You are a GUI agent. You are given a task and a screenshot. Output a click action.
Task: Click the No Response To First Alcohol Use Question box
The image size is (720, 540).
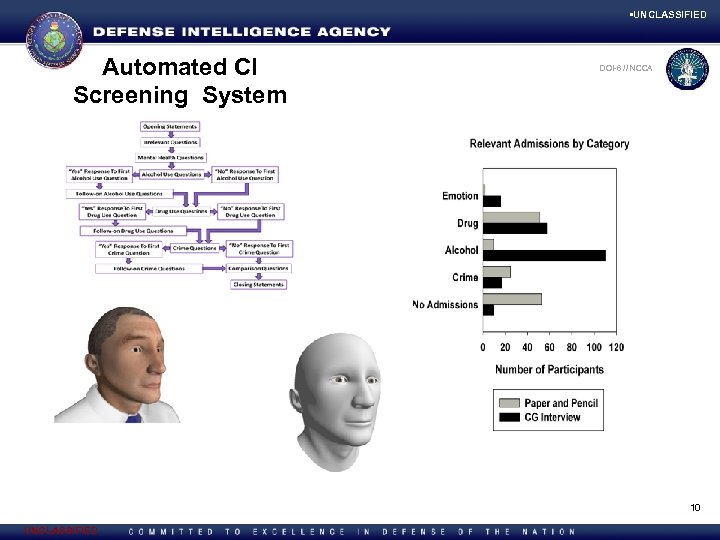[245, 174]
